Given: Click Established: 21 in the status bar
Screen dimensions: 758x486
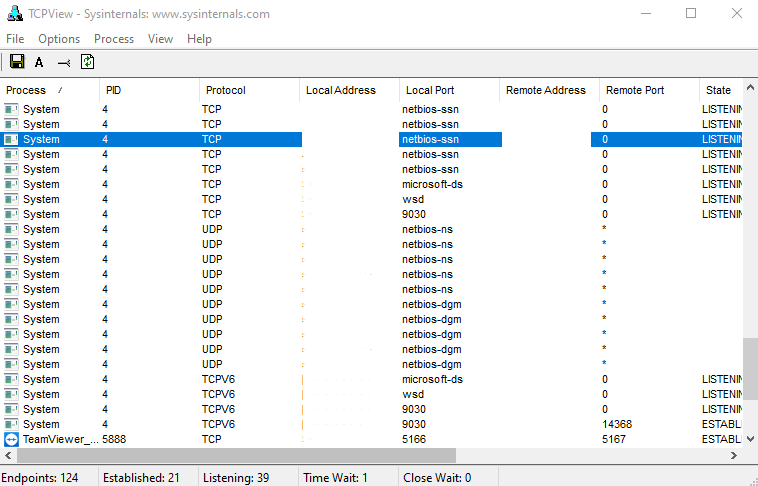Looking at the screenshot, I should click(x=141, y=478).
